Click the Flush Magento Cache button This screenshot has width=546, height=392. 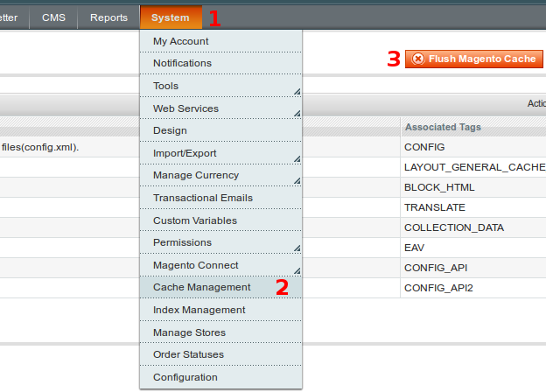(x=474, y=59)
